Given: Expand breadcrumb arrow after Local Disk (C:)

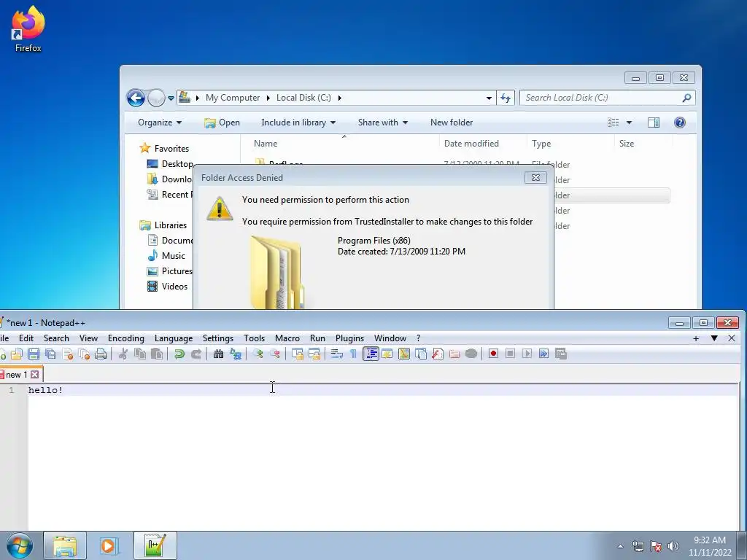Looking at the screenshot, I should click(340, 98).
